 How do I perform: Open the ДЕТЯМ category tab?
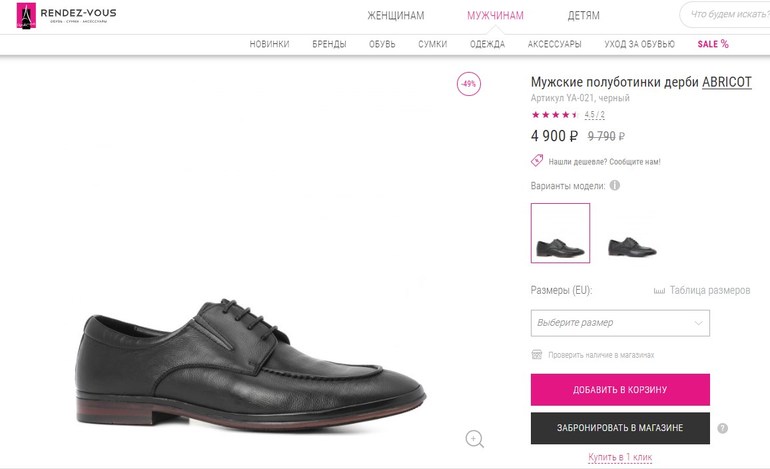[584, 16]
